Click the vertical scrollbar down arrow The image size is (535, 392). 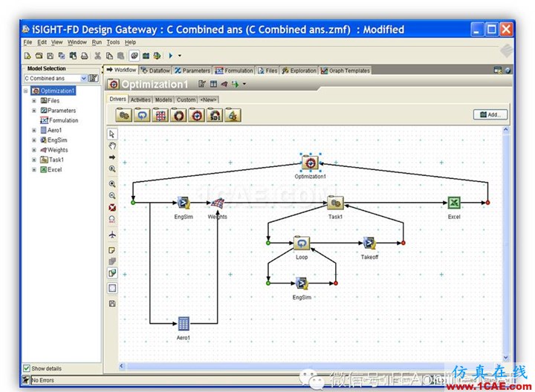point(506,357)
